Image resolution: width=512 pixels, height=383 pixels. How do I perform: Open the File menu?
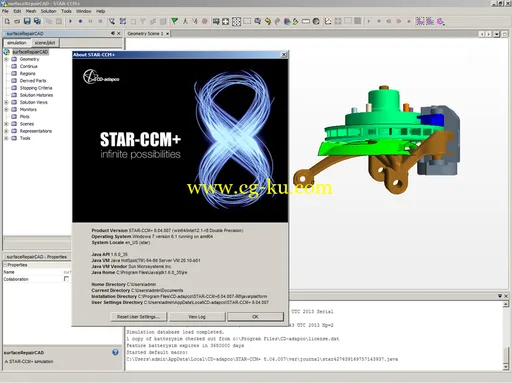point(5,11)
